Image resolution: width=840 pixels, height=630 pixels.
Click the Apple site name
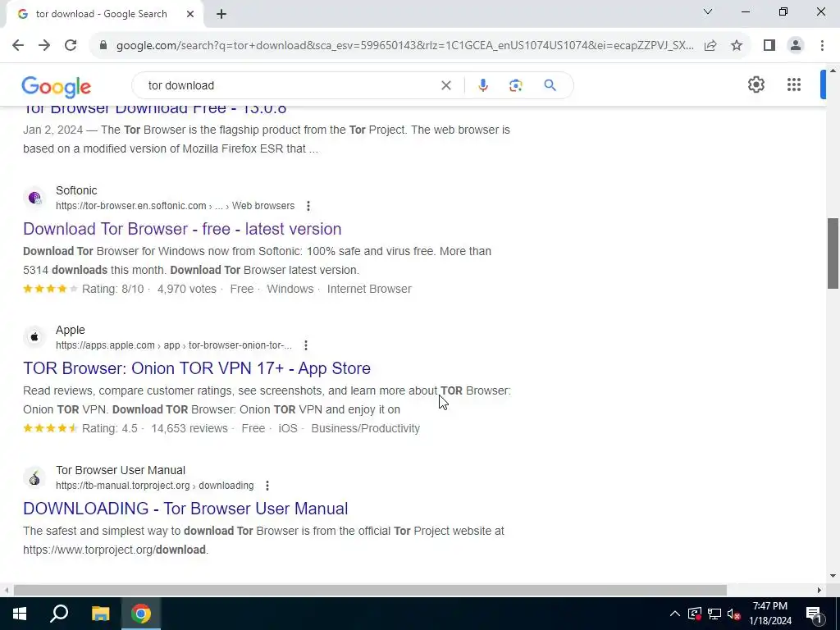[x=71, y=330]
